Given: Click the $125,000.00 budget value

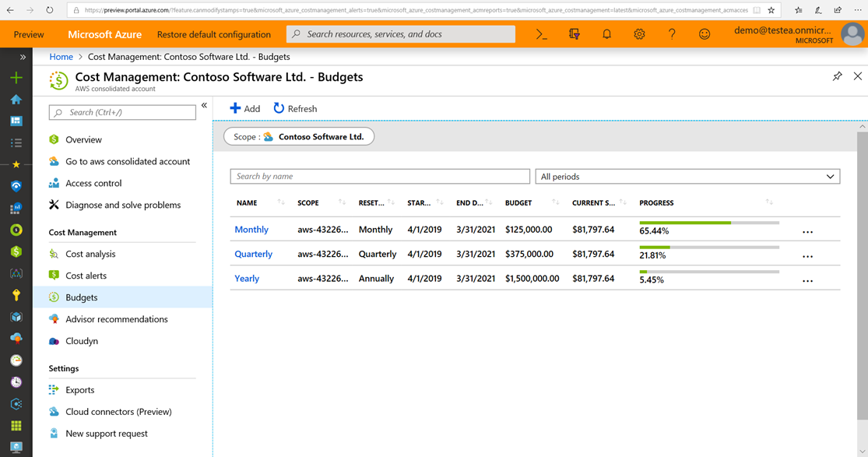Looking at the screenshot, I should click(529, 230).
